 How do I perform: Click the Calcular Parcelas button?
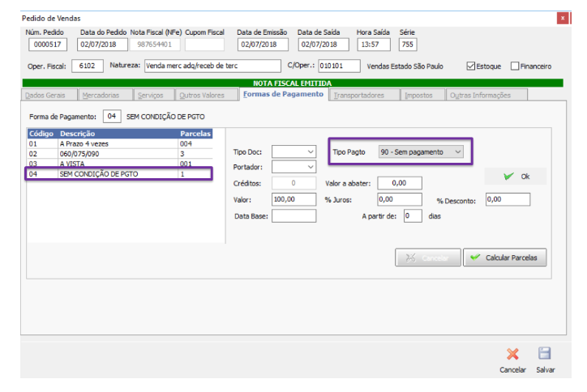(x=504, y=258)
